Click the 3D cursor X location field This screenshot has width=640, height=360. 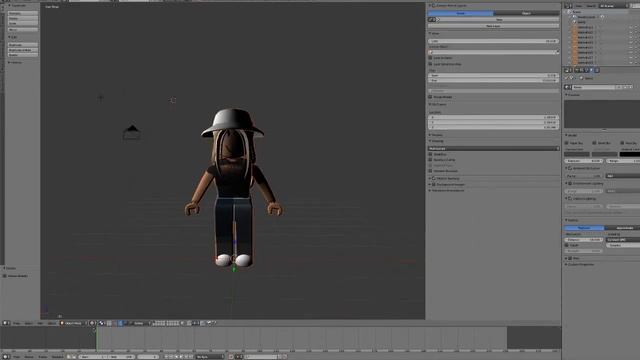(x=493, y=117)
